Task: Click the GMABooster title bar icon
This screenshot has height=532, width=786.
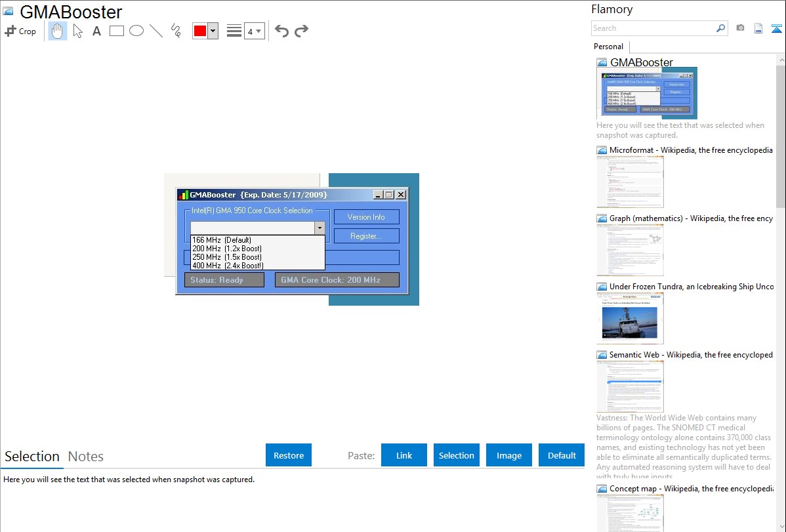Action: (x=184, y=195)
